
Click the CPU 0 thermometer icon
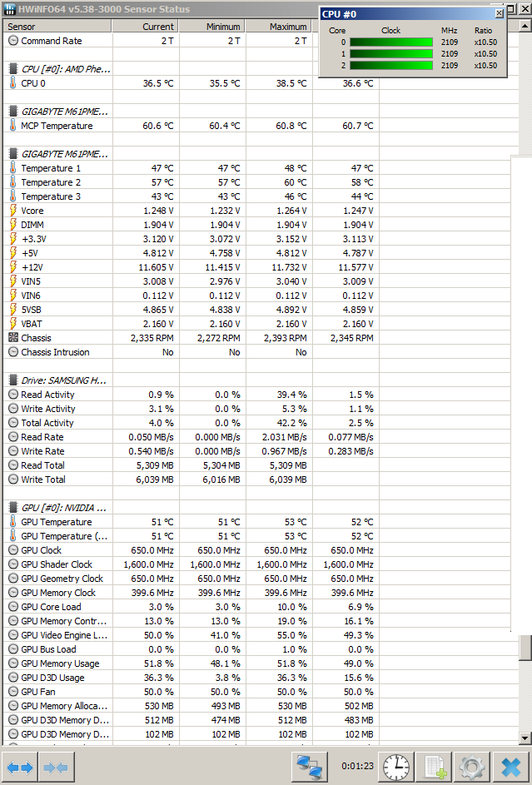13,83
